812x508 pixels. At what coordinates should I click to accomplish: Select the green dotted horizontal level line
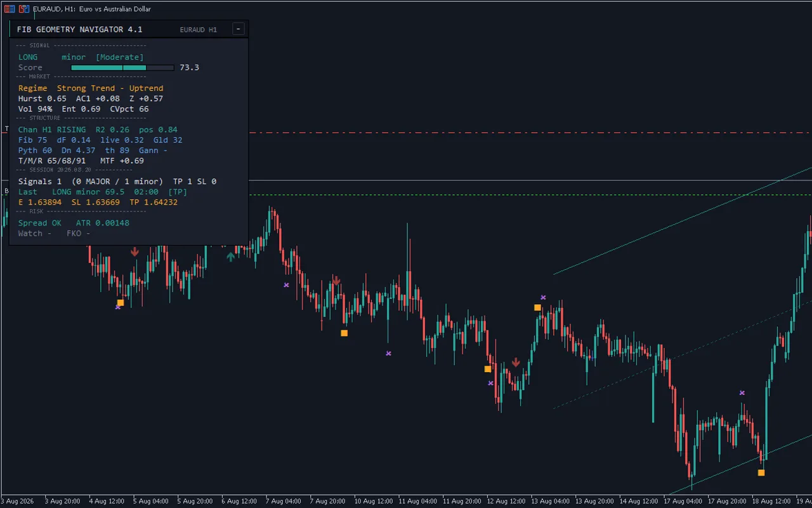530,194
